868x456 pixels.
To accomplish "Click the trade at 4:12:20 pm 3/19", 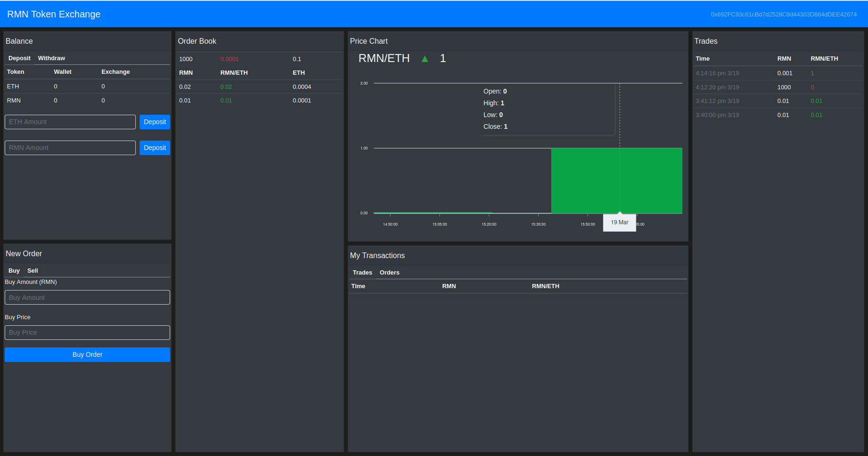I will click(777, 87).
